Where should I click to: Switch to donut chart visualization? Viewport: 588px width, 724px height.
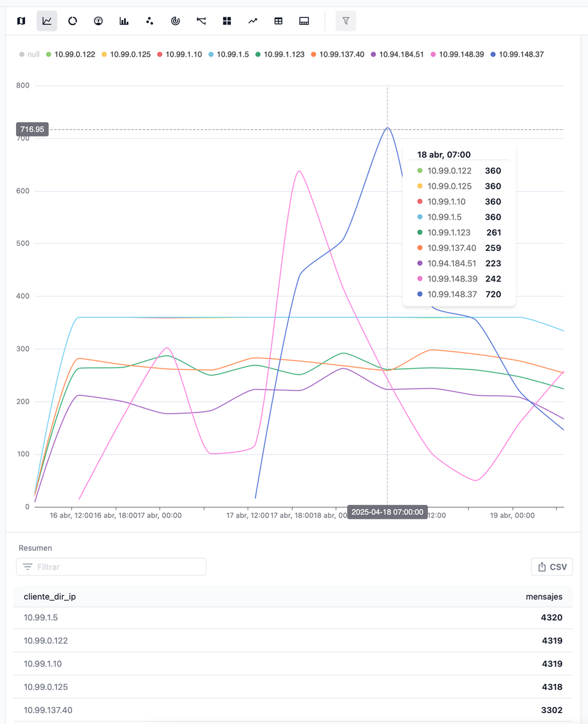73,21
